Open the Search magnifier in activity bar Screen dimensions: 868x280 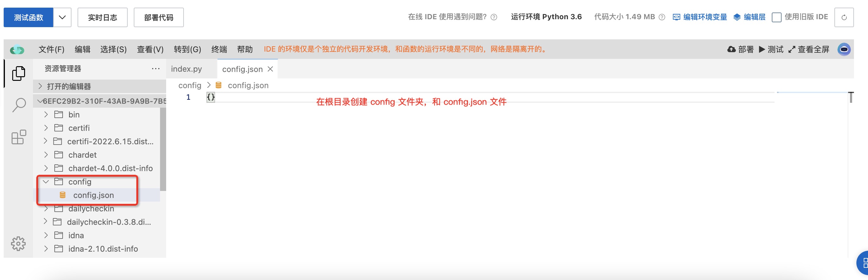coord(19,105)
